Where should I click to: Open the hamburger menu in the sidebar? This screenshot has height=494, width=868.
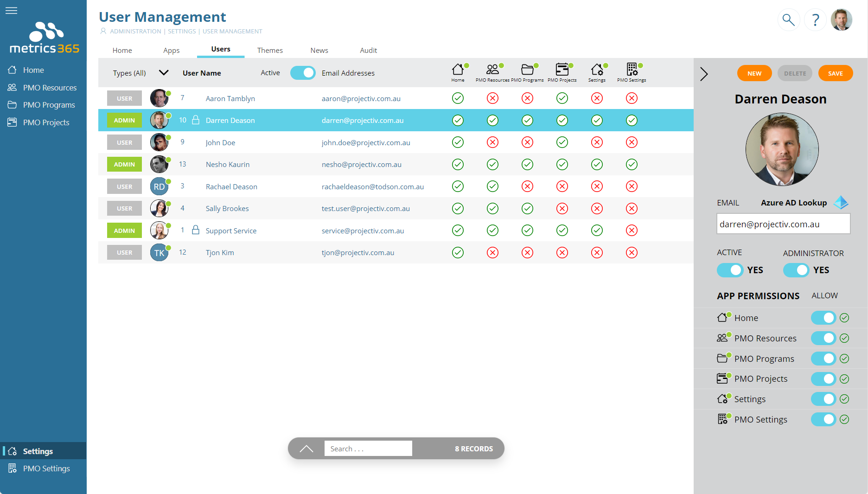tap(12, 11)
